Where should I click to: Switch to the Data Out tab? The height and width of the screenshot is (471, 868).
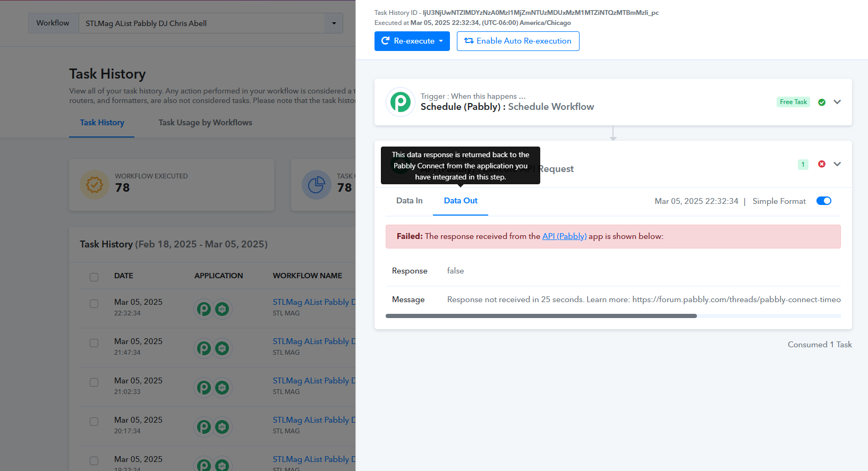(461, 201)
